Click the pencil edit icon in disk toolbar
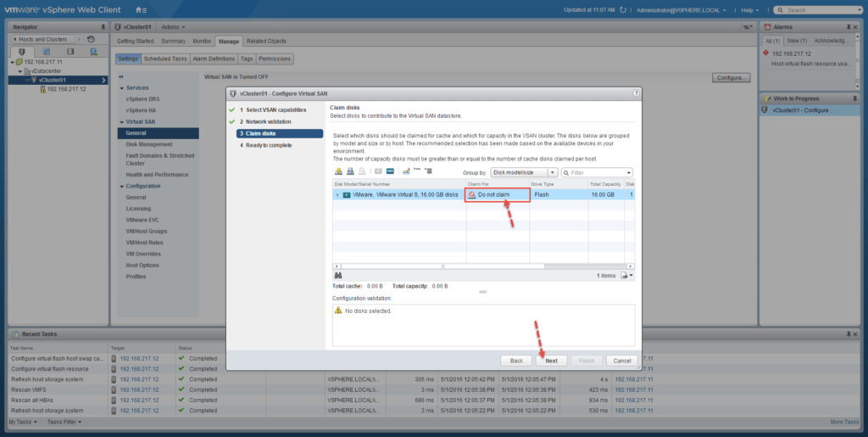Viewport: 868px width, 437px height. (407, 171)
